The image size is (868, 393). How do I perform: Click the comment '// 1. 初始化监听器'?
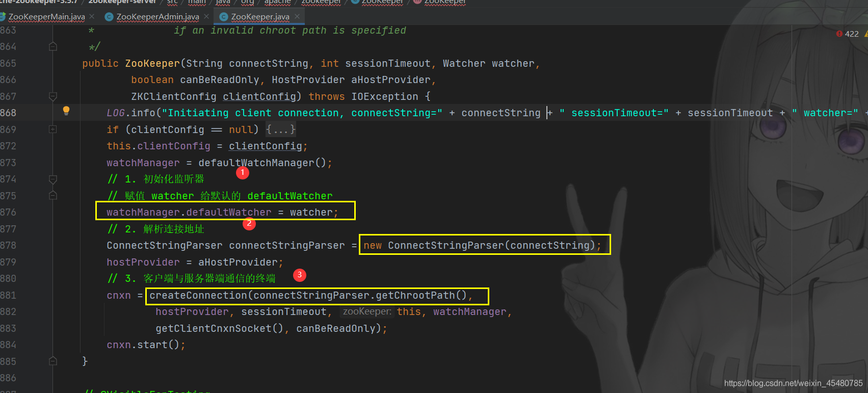pos(155,179)
